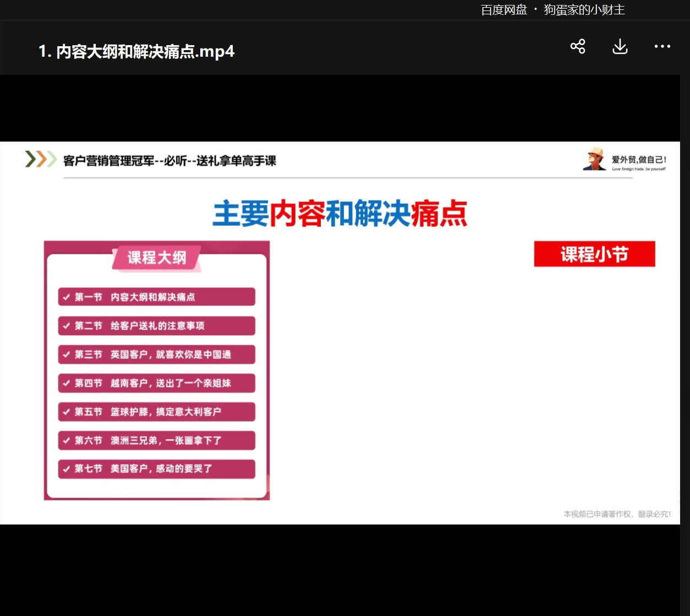Screen dimensions: 690x616
Task: Select 第二节 给客户送礼的注意事项
Action: click(x=157, y=326)
